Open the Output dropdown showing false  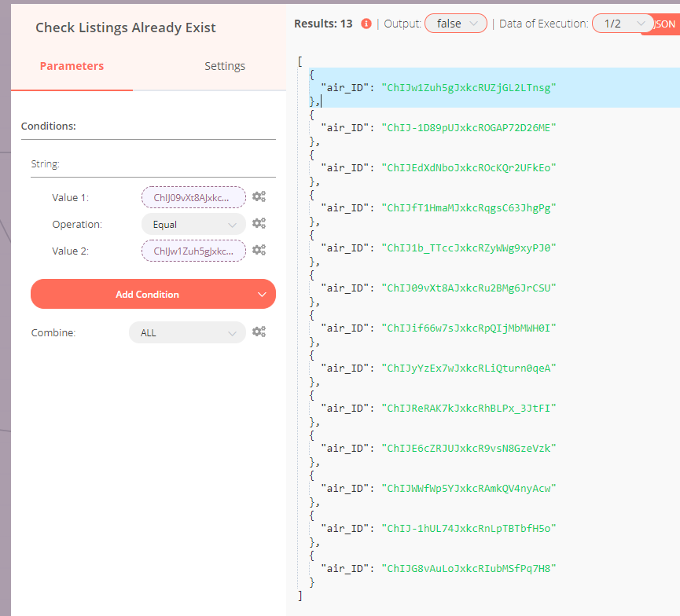coord(455,24)
